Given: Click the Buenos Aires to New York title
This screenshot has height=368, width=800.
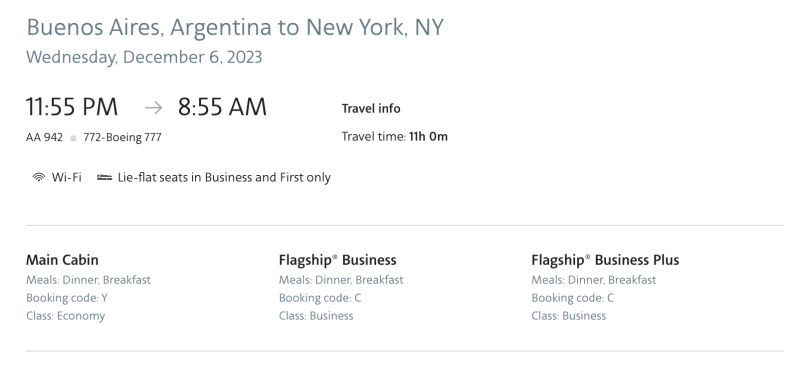Looking at the screenshot, I should point(235,27).
